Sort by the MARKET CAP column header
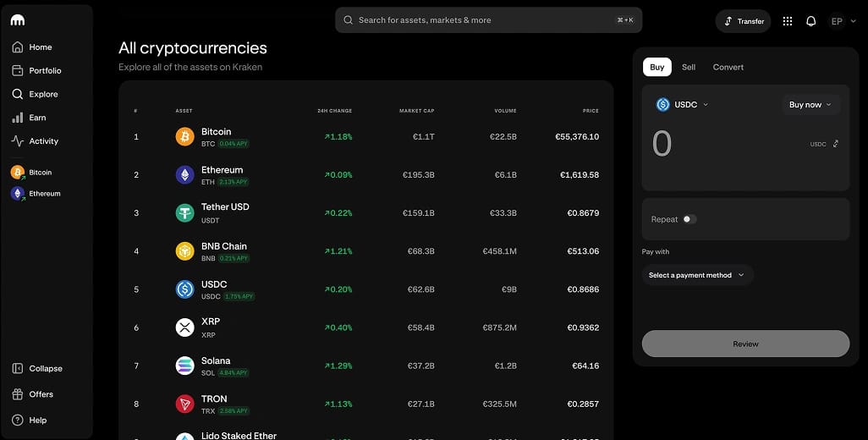This screenshot has height=440, width=868. point(417,111)
